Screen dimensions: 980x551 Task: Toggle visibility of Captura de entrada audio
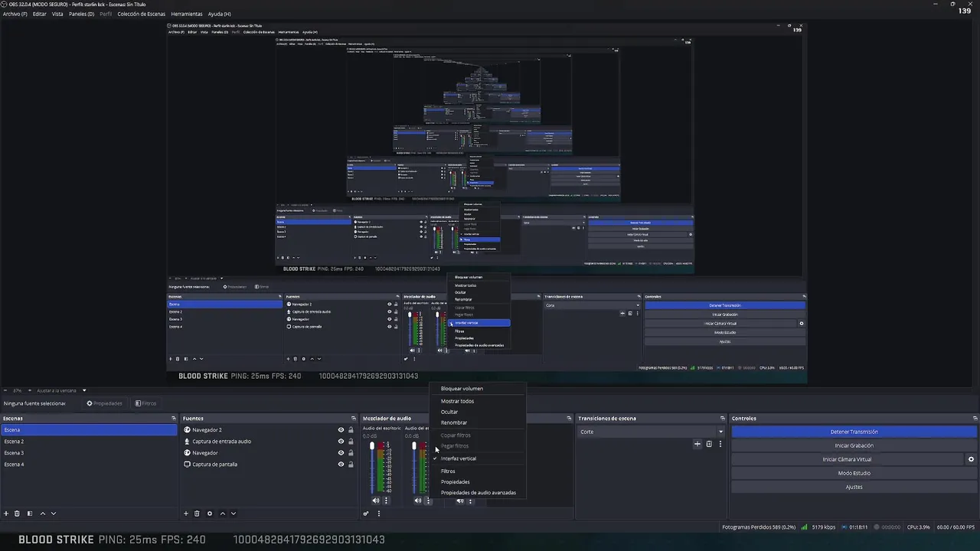point(341,442)
